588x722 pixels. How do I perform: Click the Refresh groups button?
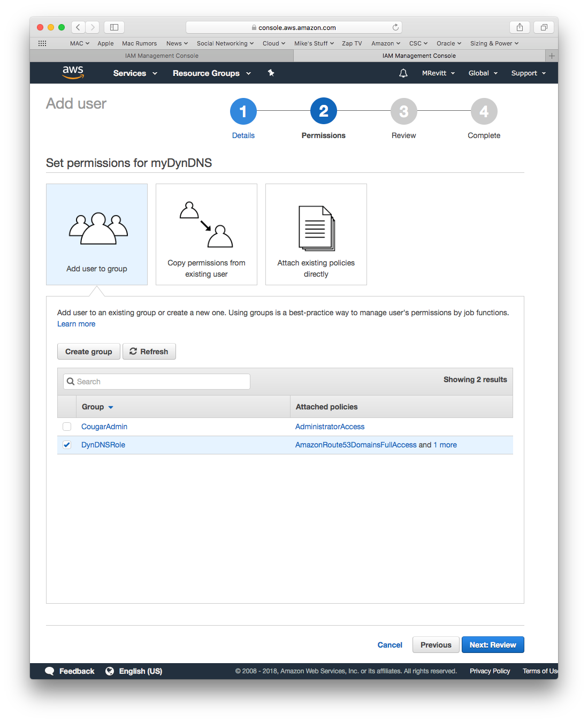[149, 352]
